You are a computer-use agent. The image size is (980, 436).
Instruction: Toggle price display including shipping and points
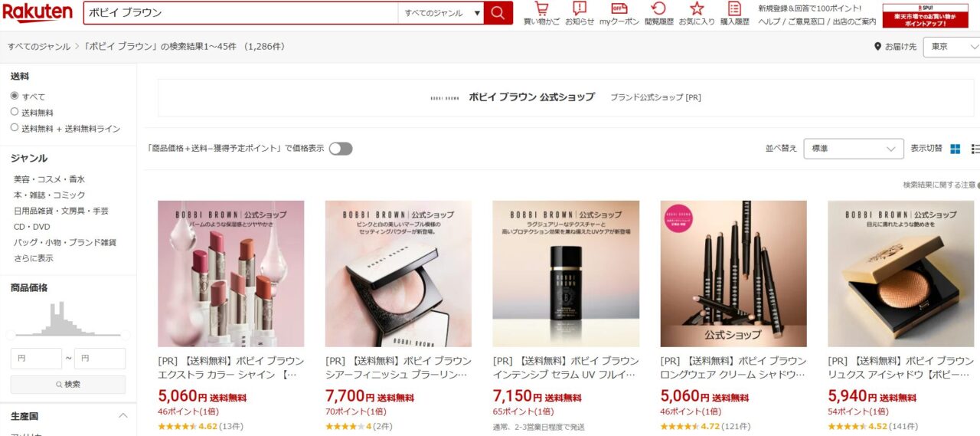341,149
